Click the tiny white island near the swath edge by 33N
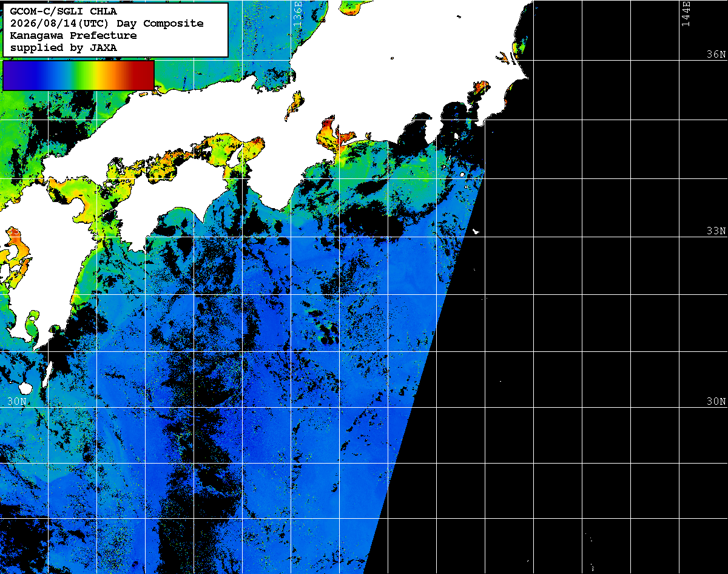Image resolution: width=728 pixels, height=574 pixels. click(x=476, y=231)
